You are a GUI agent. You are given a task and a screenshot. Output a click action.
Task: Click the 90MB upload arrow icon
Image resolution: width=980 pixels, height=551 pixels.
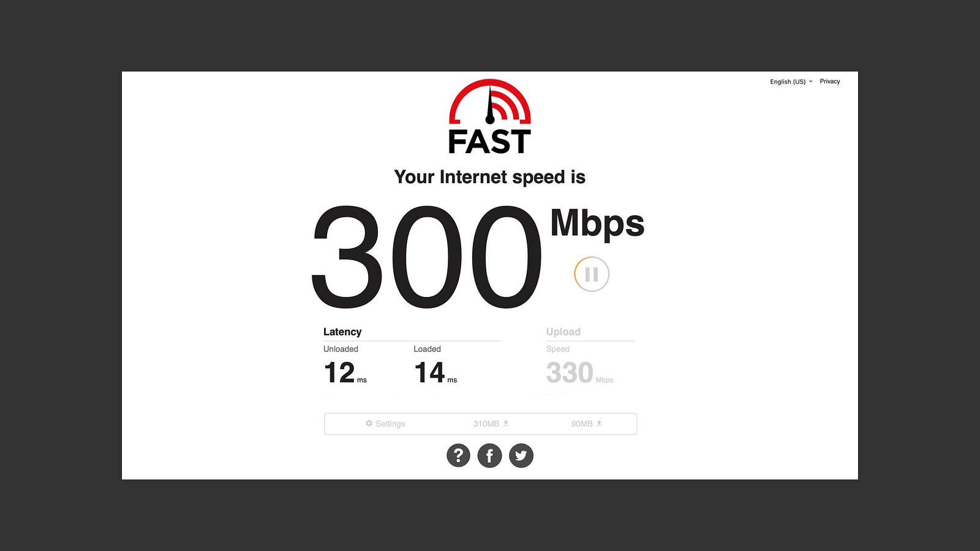pyautogui.click(x=599, y=423)
